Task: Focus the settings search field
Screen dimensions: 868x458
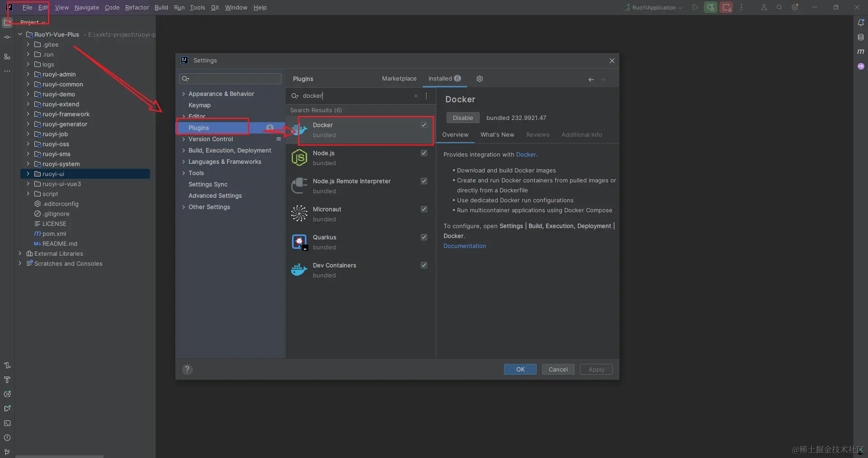Action: [230, 79]
